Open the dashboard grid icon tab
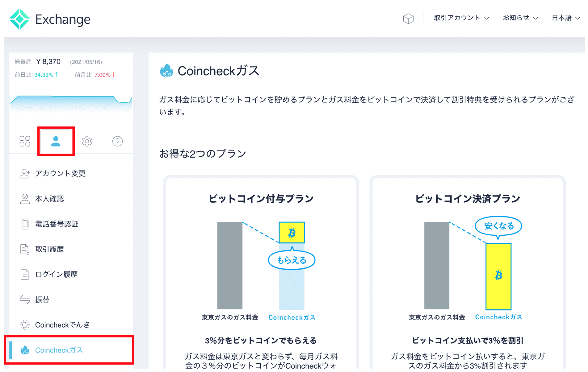Viewport: 588px width, 372px height. click(25, 141)
